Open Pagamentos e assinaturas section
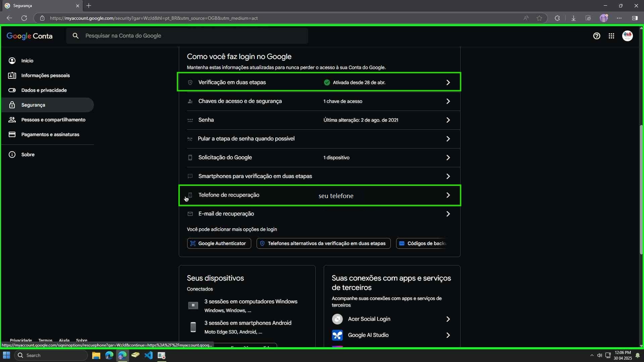The height and width of the screenshot is (362, 644). (x=50, y=134)
